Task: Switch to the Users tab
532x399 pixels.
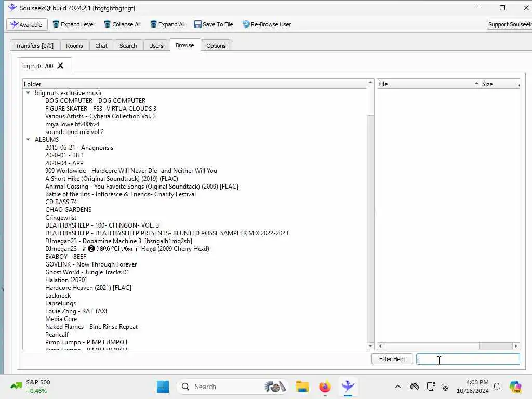Action: [156, 46]
